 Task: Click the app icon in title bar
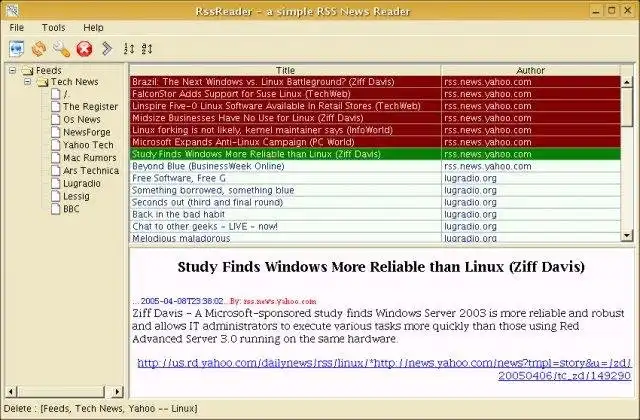(x=12, y=10)
